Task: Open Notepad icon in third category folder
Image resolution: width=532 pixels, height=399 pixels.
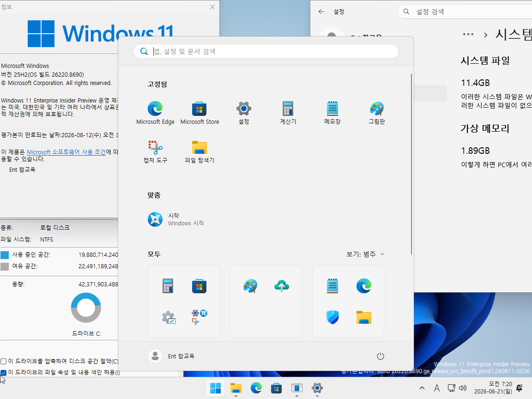Action: coord(332,286)
